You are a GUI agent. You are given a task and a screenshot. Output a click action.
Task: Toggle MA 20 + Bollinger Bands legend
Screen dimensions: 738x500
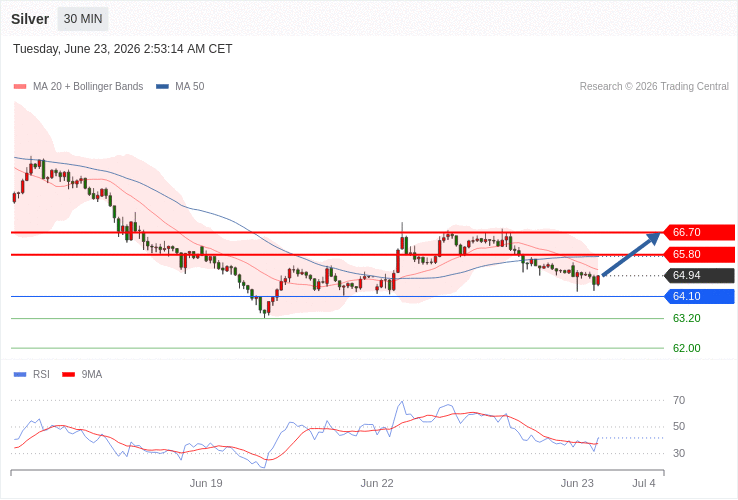tap(79, 87)
